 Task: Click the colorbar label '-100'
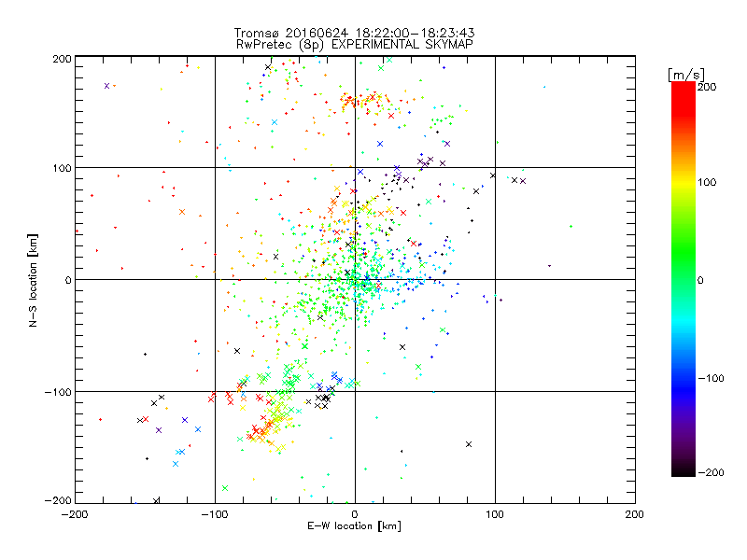pos(712,378)
